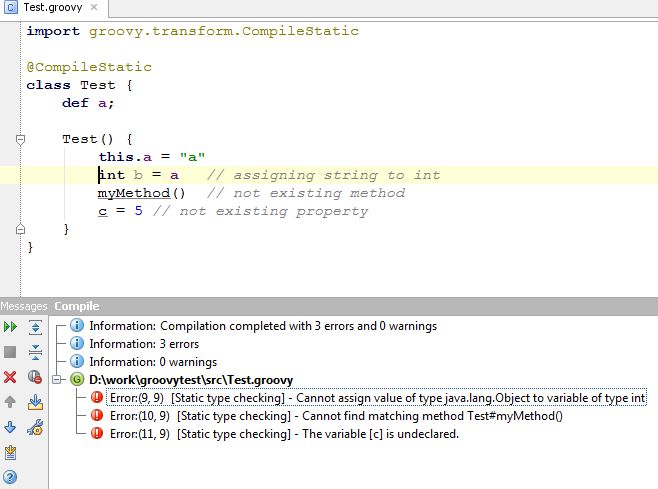This screenshot has width=658, height=489.
Task: Close Messages panel with red X icon
Action: (10, 377)
